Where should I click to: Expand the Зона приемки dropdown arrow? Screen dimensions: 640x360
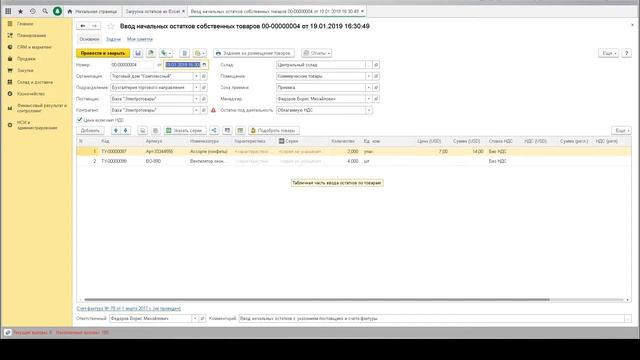tap(369, 87)
